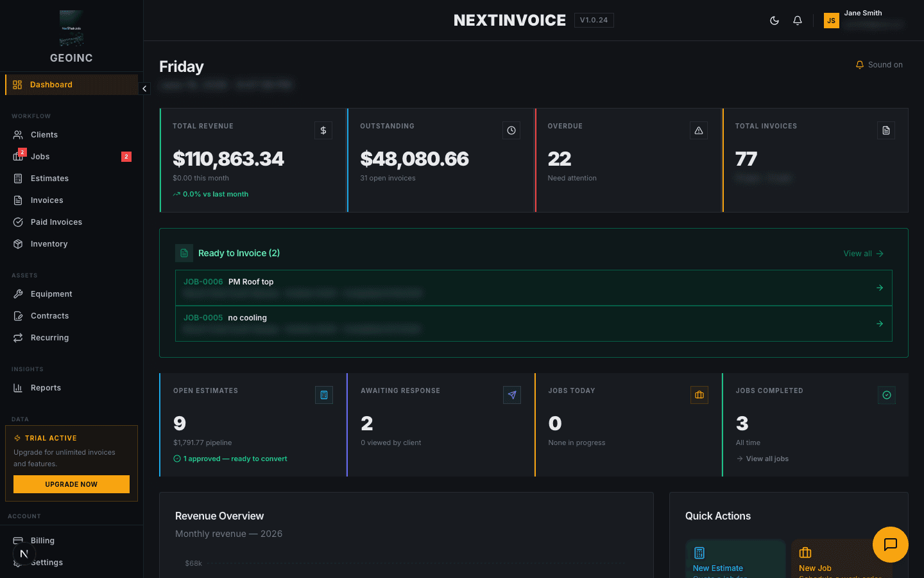Click 0.0% vs last month text
The image size is (924, 578).
click(x=216, y=194)
